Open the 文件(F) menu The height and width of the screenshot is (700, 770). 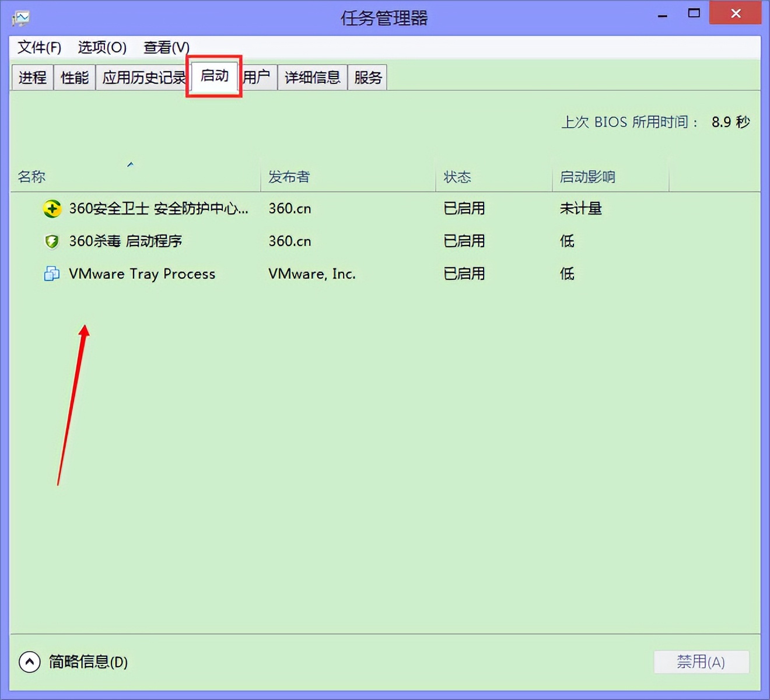(38, 47)
